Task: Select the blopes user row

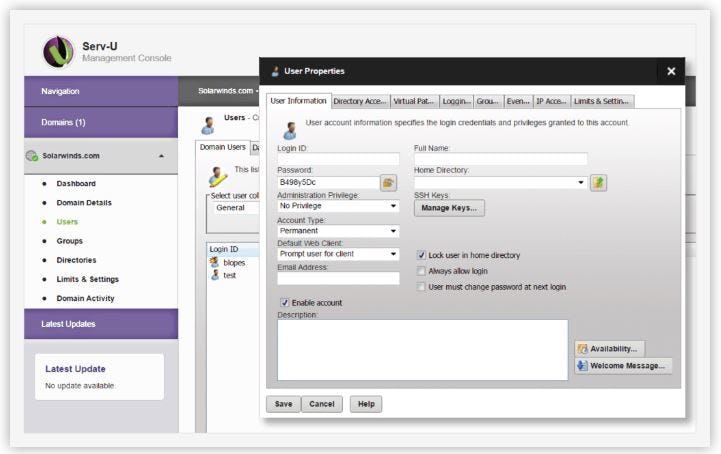Action: [x=234, y=263]
